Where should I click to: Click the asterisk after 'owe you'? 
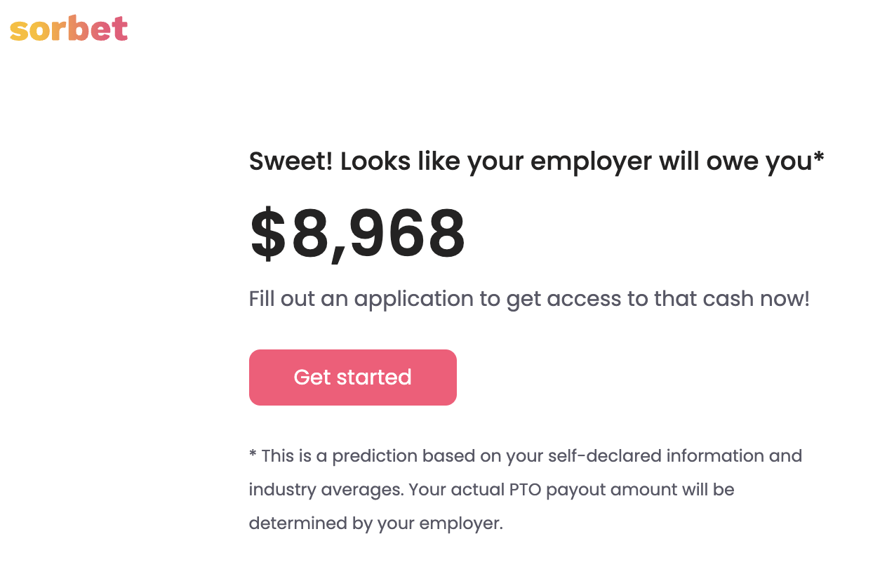(x=818, y=157)
